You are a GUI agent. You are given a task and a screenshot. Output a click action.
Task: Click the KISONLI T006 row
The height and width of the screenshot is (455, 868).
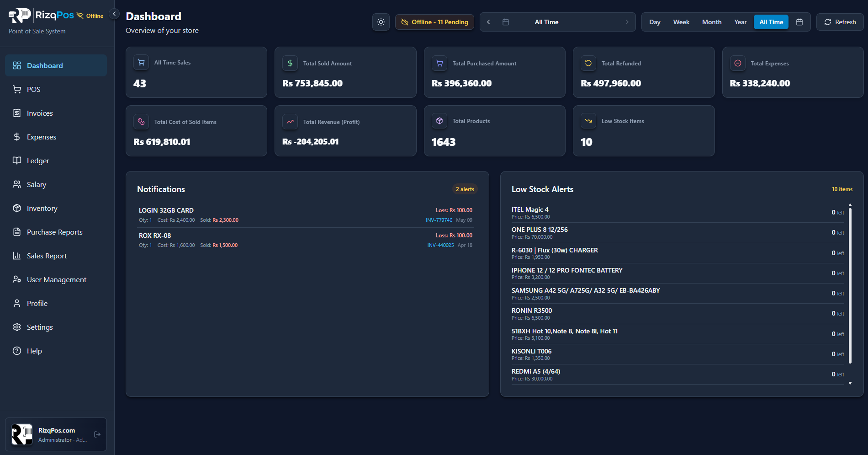click(678, 354)
